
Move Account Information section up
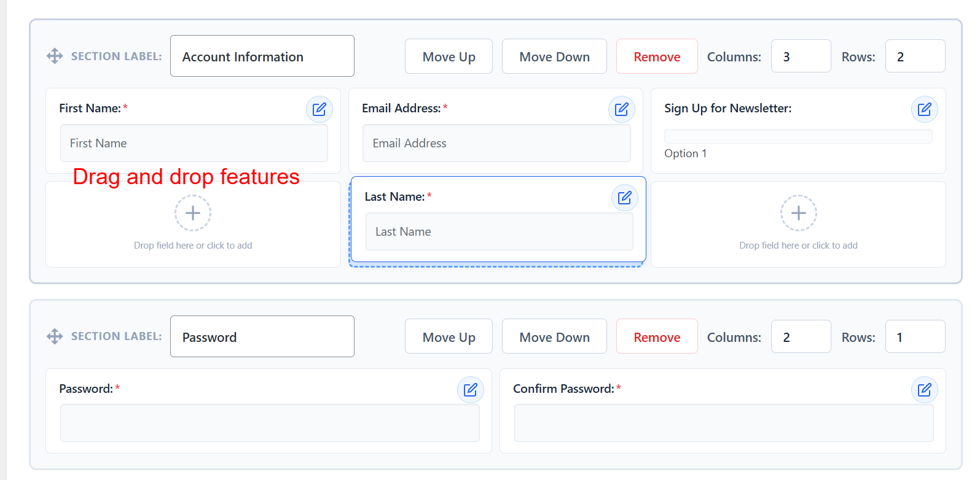click(x=449, y=56)
